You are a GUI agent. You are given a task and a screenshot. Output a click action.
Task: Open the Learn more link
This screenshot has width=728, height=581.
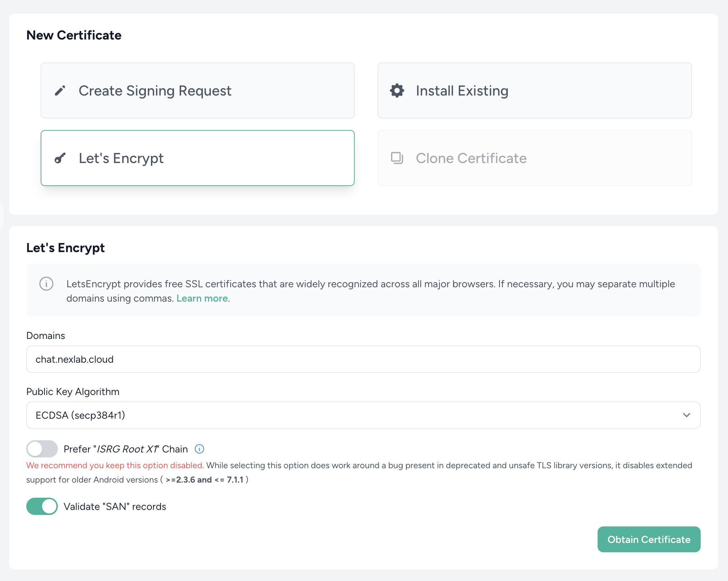pyautogui.click(x=202, y=298)
